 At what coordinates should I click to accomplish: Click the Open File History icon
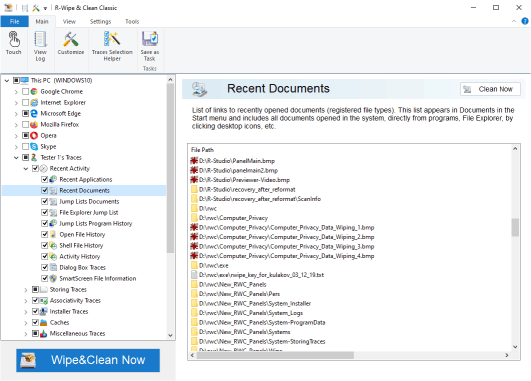[53, 234]
